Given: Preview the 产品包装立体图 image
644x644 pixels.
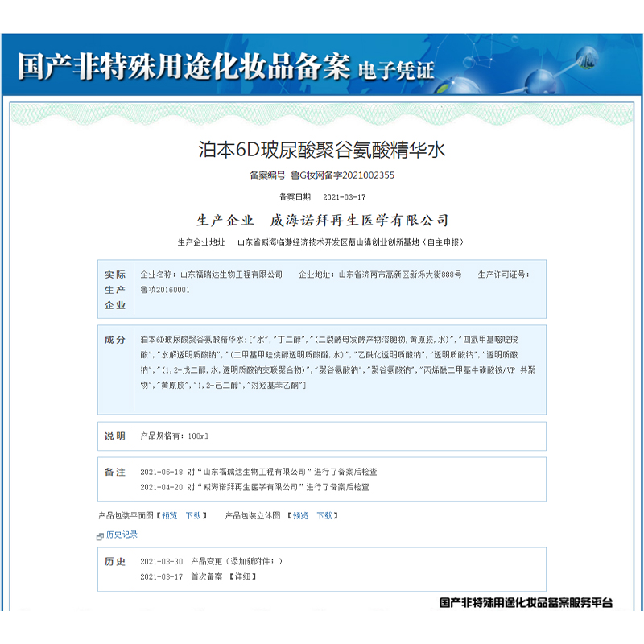Looking at the screenshot, I should pyautogui.click(x=299, y=515).
